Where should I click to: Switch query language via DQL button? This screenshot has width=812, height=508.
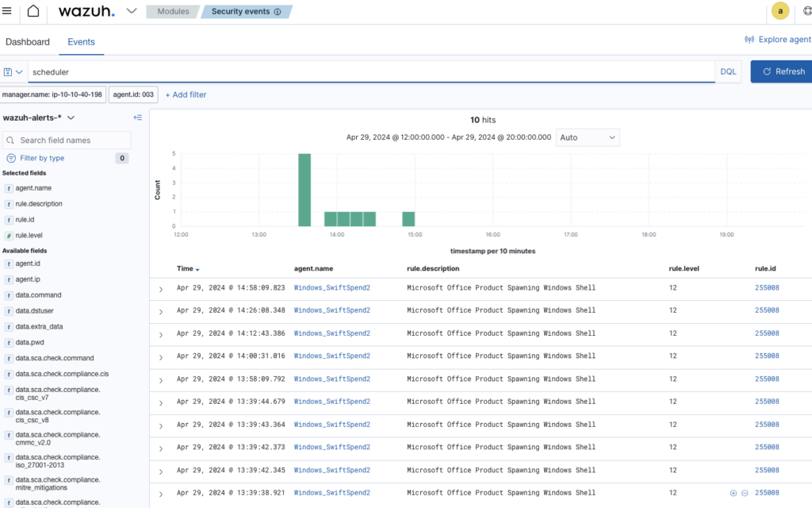pyautogui.click(x=728, y=72)
